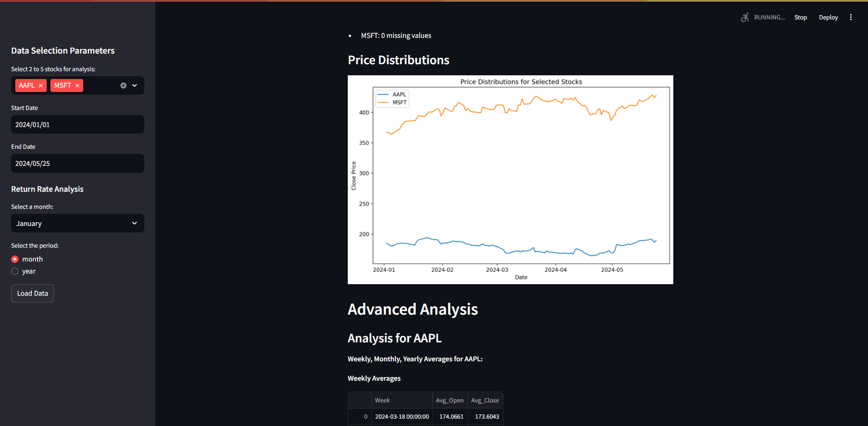Image resolution: width=868 pixels, height=426 pixels.
Task: Click Stop to halt the app
Action: click(x=800, y=17)
